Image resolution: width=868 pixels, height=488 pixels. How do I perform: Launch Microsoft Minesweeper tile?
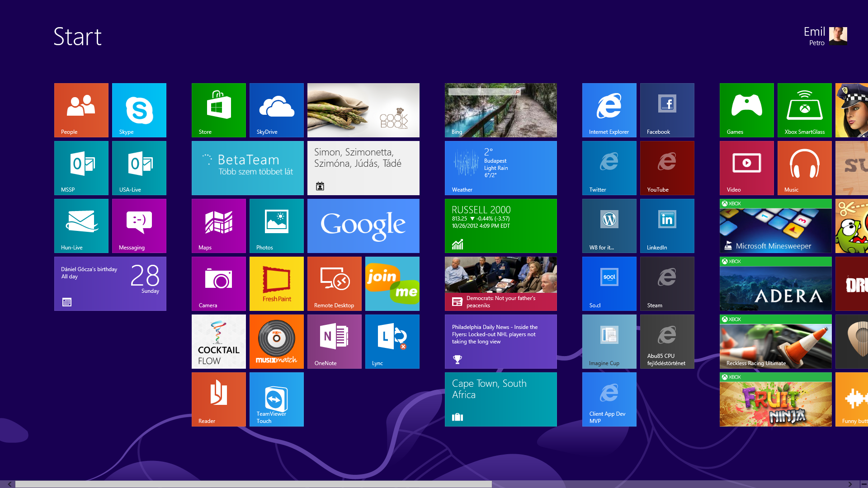point(776,226)
